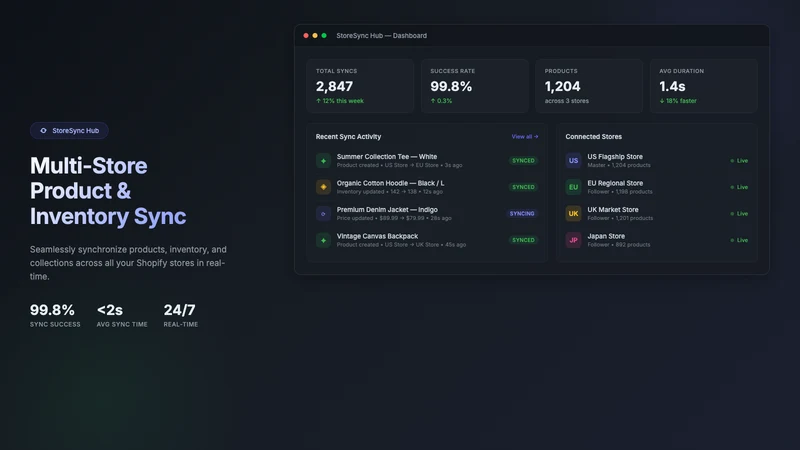Screen dimensions: 800x450
Task: Select UK Market Store name
Action: 613,210
